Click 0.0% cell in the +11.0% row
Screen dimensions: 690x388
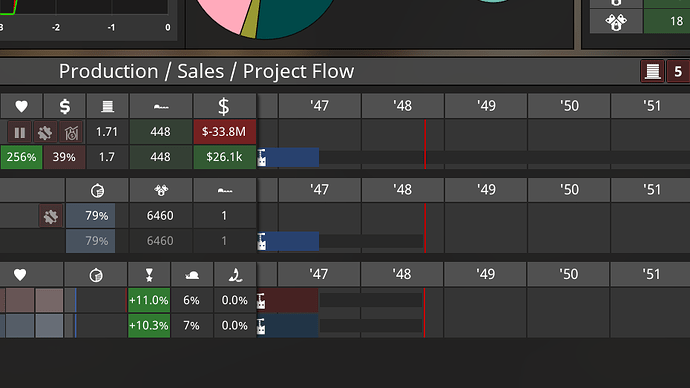235,300
